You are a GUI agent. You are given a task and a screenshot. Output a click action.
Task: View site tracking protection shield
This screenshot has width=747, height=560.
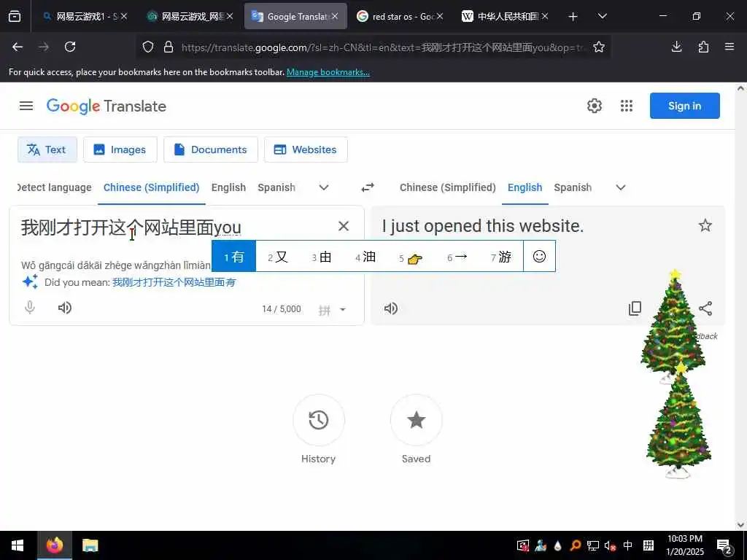coord(148,47)
